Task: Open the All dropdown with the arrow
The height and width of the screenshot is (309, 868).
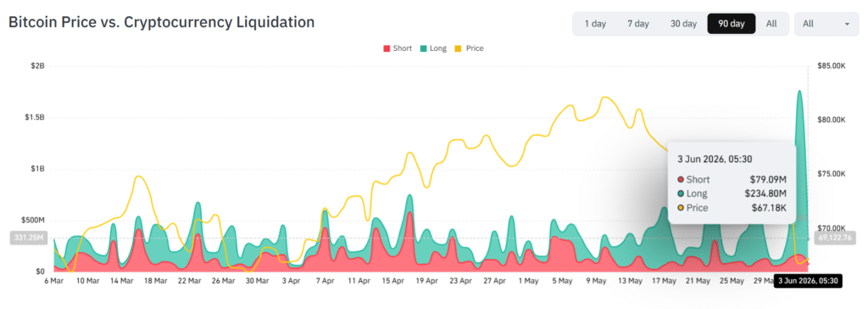Action: [826, 24]
